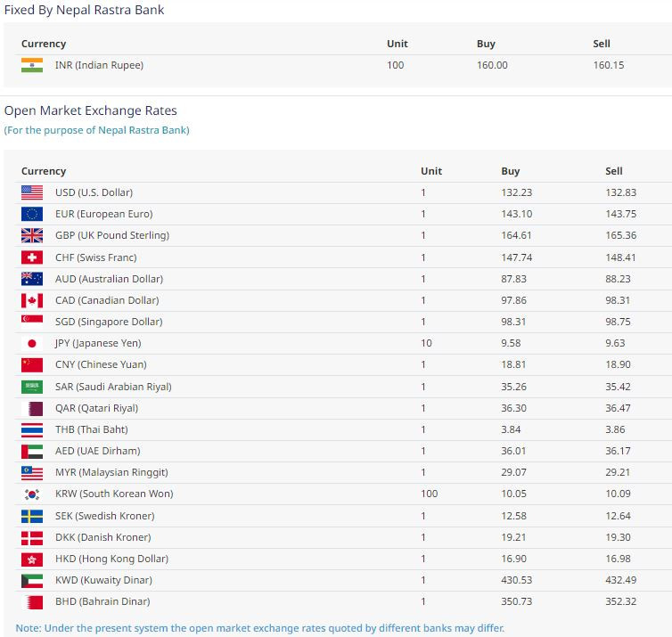Click the Buy column header in open market table
This screenshot has height=637, width=672.
coord(510,171)
